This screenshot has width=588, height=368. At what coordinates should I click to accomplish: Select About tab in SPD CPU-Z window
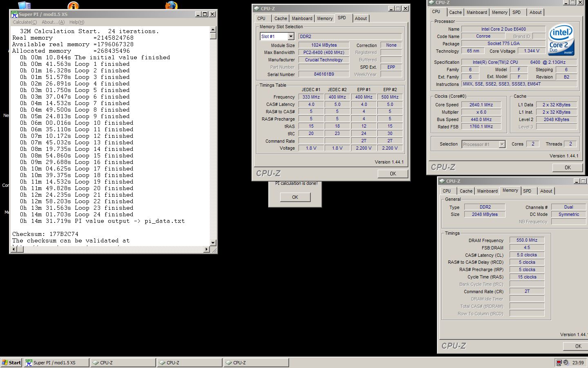coord(361,18)
